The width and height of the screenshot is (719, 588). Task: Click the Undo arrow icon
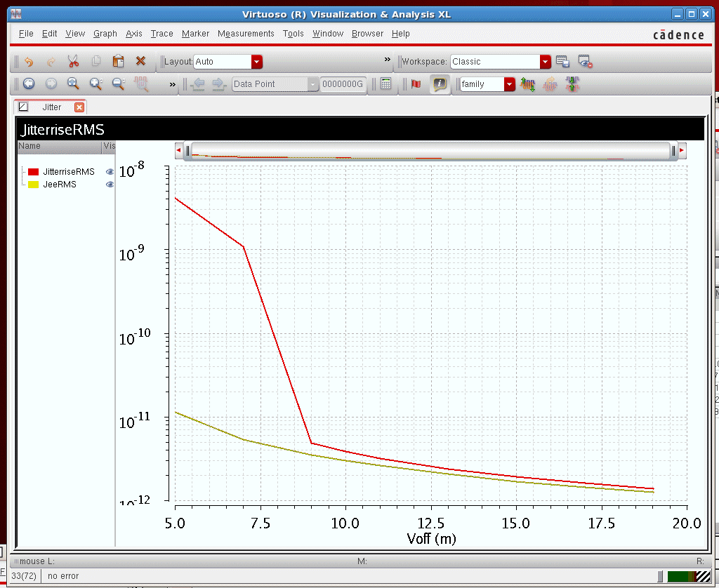(28, 61)
